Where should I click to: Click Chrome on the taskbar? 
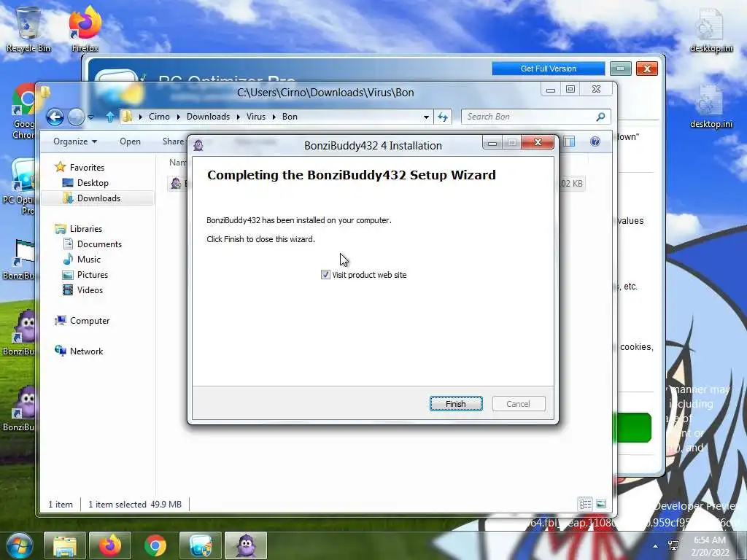pyautogui.click(x=155, y=545)
